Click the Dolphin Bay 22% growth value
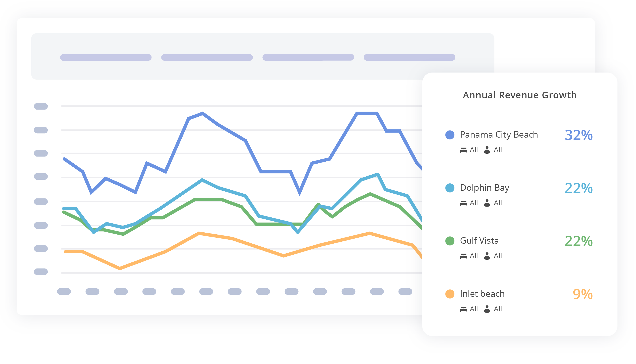The width and height of the screenshot is (636, 364). (x=578, y=188)
